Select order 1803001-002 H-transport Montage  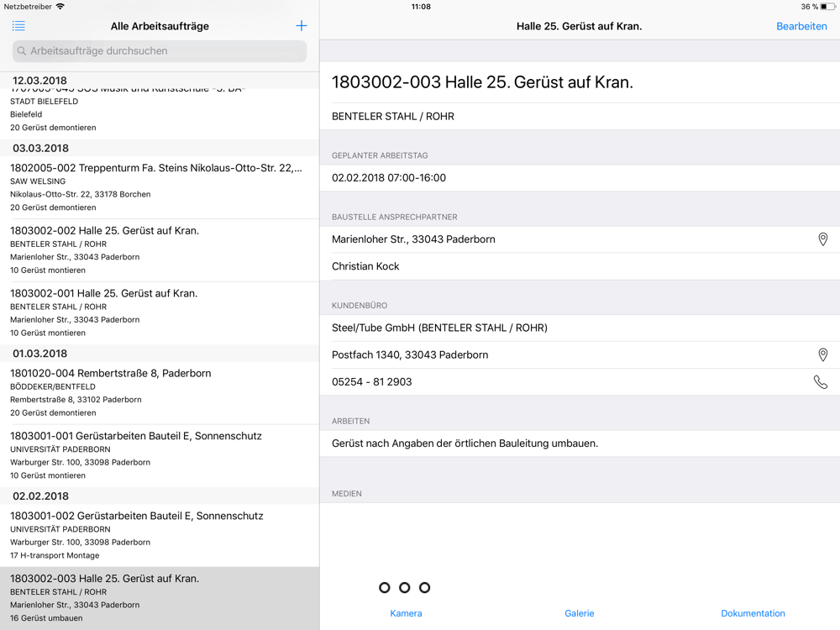160,535
